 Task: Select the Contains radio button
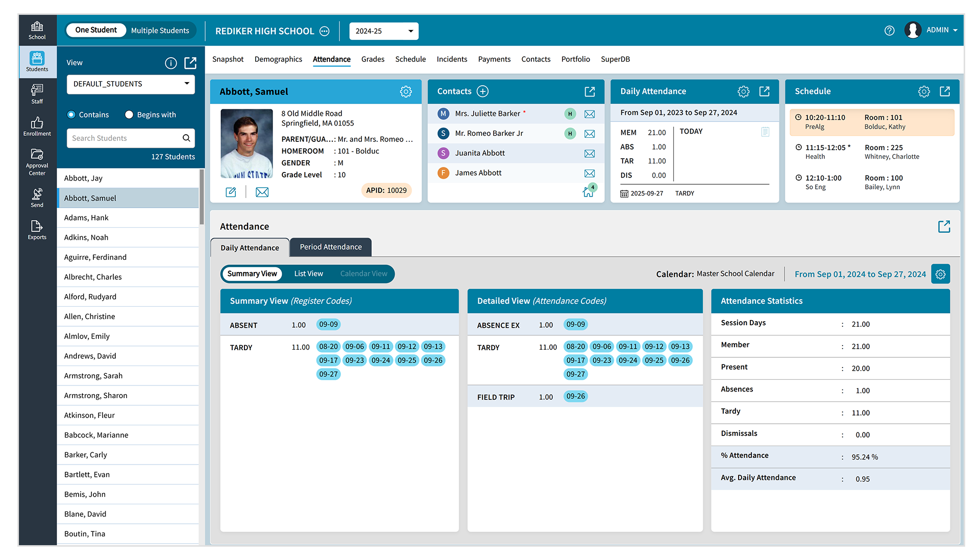click(71, 114)
